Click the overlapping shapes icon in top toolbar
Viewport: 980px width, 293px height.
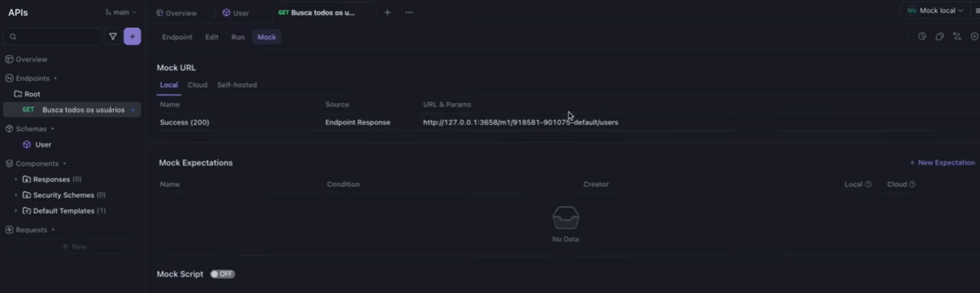pyautogui.click(x=940, y=37)
